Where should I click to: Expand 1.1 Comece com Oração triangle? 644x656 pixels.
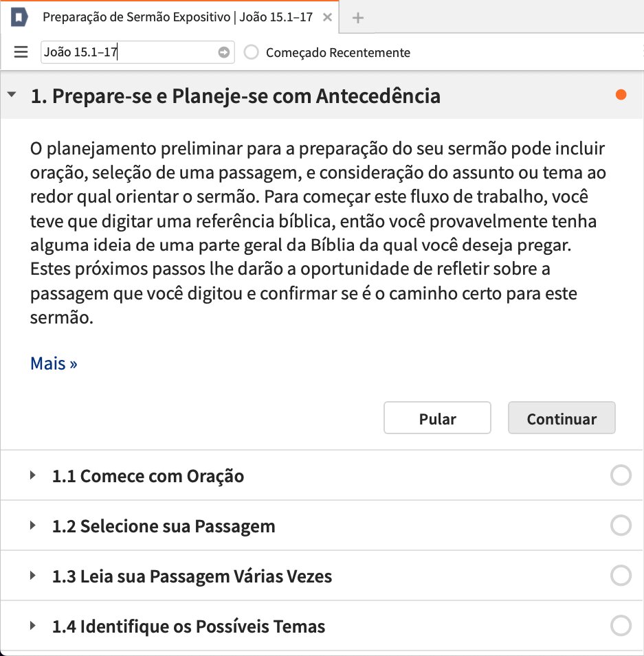pos(33,475)
